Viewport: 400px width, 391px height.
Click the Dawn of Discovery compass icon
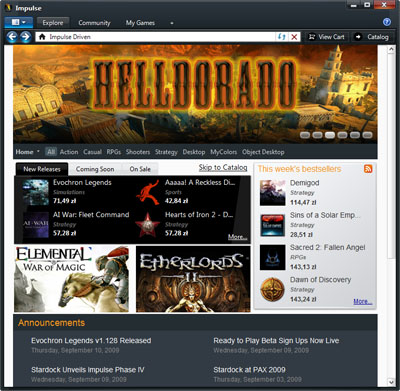click(x=273, y=290)
